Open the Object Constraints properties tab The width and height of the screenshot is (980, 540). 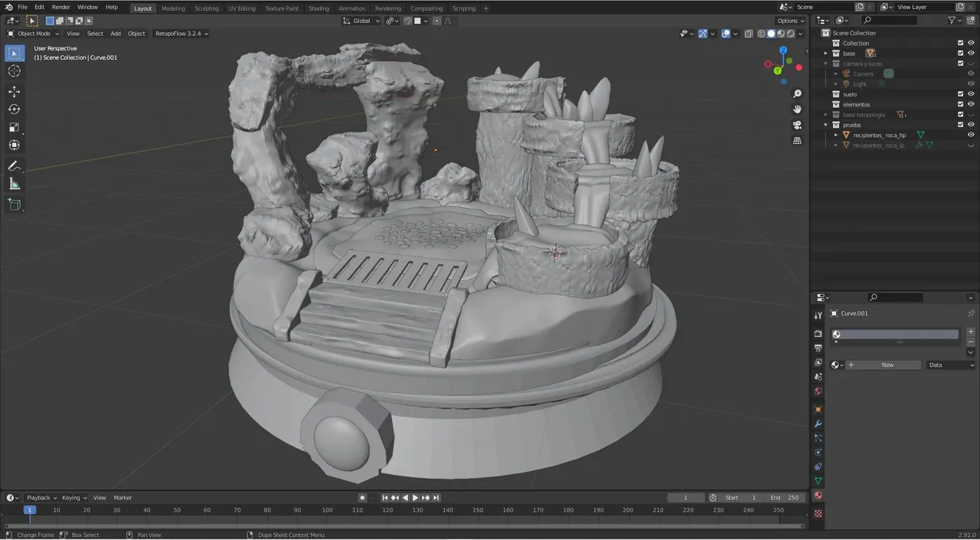pyautogui.click(x=818, y=466)
